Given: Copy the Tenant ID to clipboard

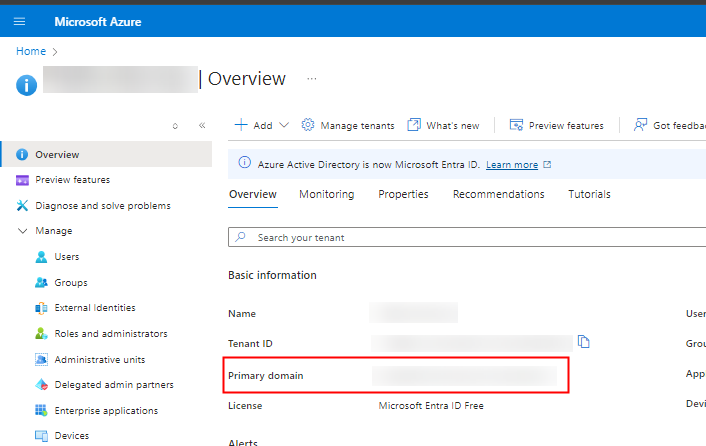Looking at the screenshot, I should (584, 342).
